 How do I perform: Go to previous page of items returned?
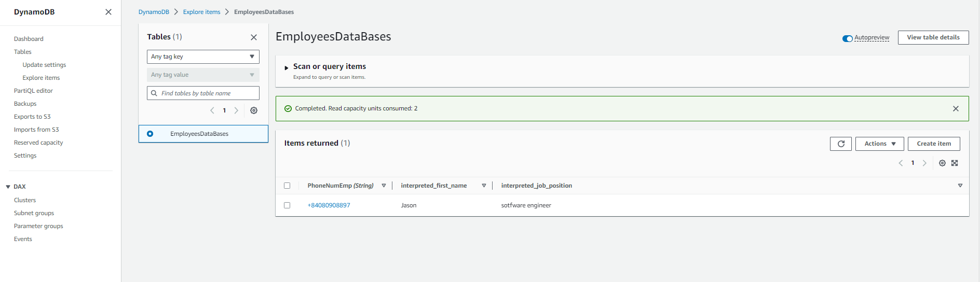click(901, 163)
